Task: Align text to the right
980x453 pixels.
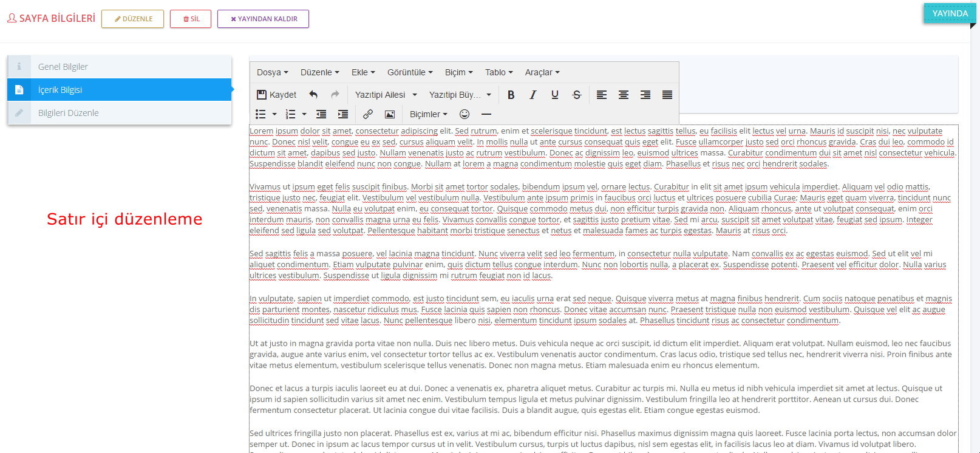Action: click(x=645, y=95)
